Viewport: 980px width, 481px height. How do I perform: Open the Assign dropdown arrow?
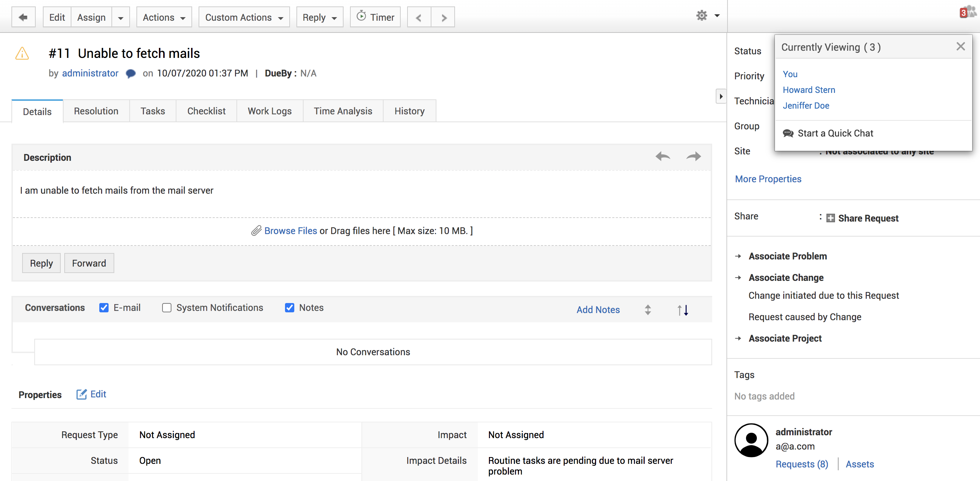[121, 18]
